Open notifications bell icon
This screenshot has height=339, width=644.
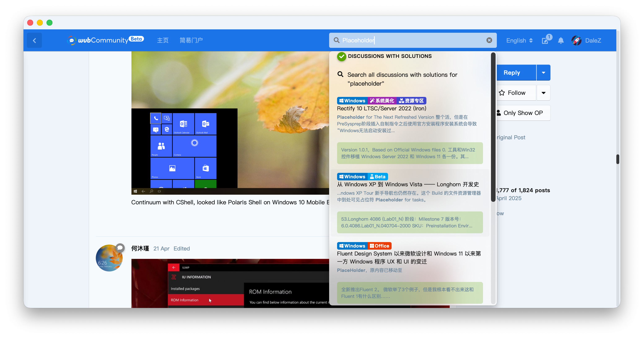tap(561, 40)
